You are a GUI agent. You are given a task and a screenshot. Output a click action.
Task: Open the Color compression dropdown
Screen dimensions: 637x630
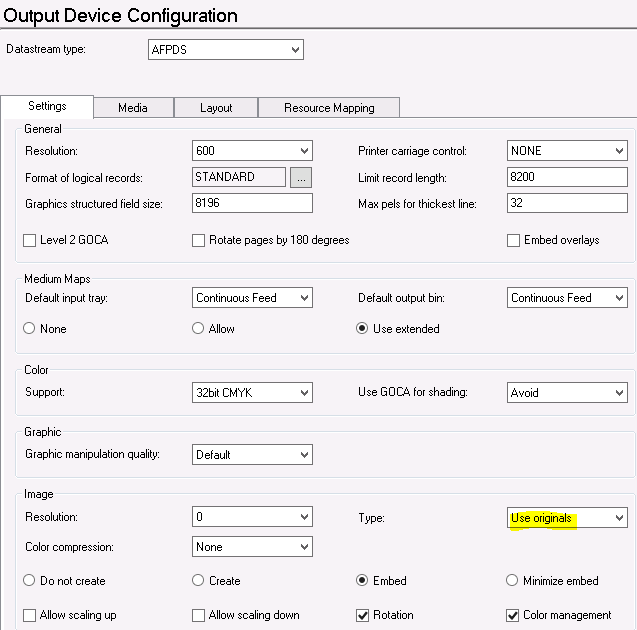pyautogui.click(x=252, y=547)
